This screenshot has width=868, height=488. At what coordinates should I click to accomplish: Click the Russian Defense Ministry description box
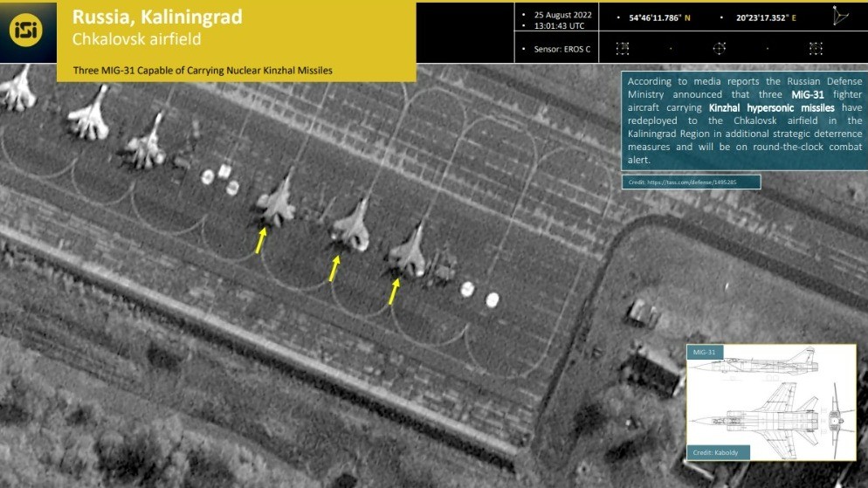tap(744, 120)
